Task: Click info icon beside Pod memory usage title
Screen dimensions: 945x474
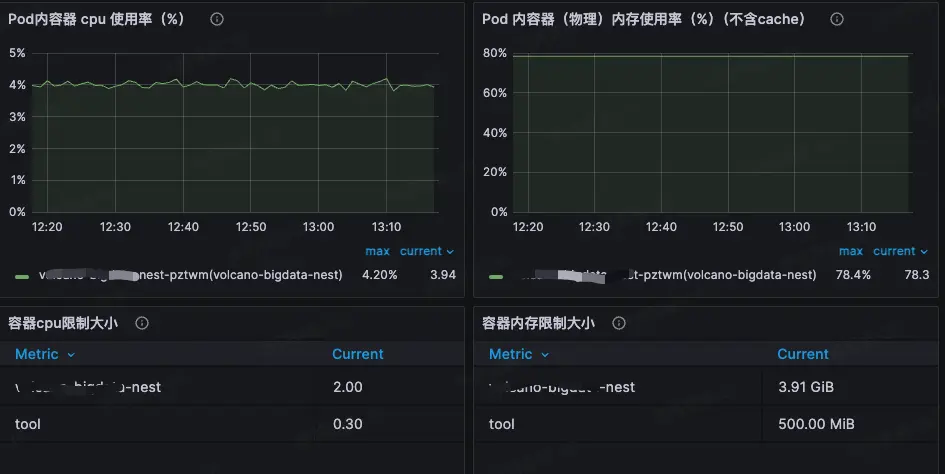Action: pyautogui.click(x=837, y=19)
